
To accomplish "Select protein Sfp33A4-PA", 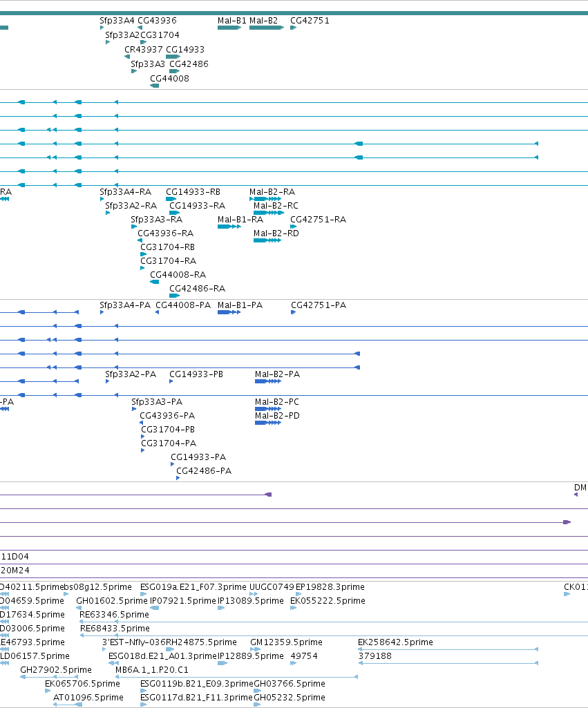I will pyautogui.click(x=125, y=306).
